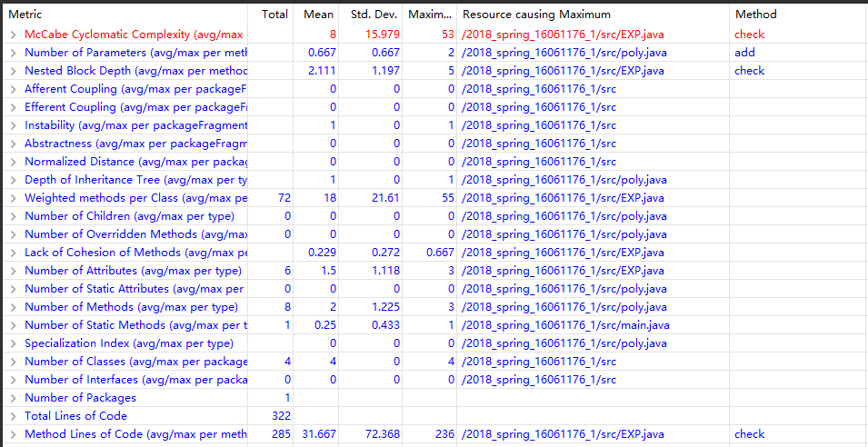The image size is (868, 447).
Task: Select the Number of Classes label
Action: (x=136, y=362)
